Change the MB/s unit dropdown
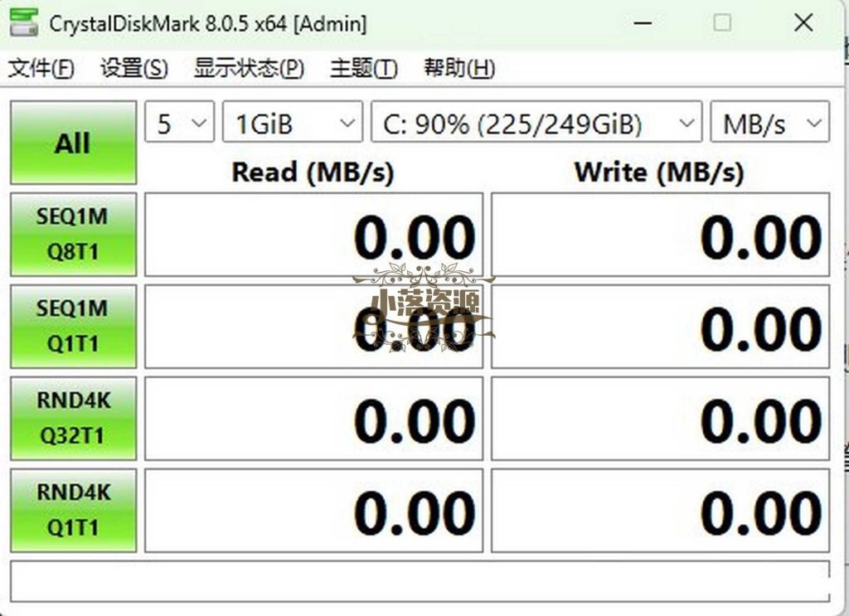 tap(770, 123)
